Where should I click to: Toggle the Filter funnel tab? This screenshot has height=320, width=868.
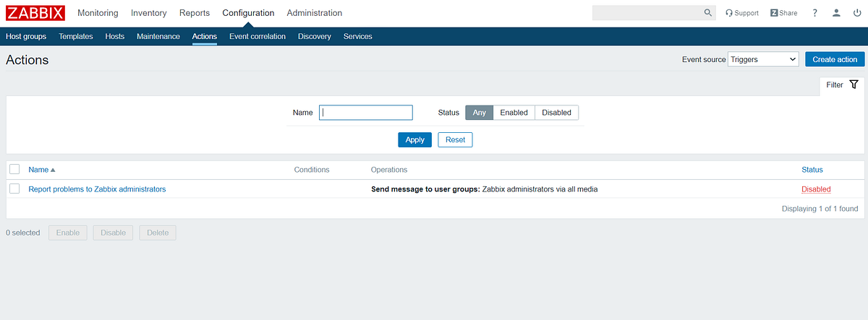point(842,85)
